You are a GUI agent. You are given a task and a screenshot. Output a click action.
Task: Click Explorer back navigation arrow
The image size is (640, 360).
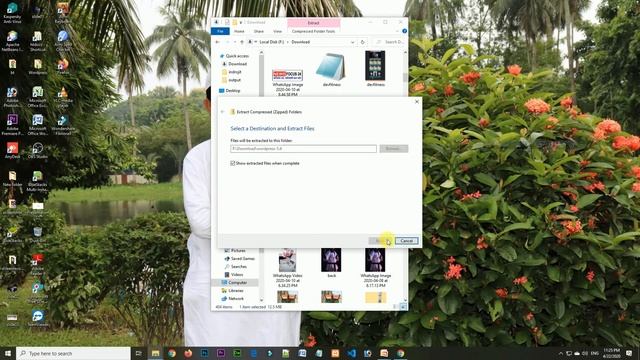click(x=218, y=42)
